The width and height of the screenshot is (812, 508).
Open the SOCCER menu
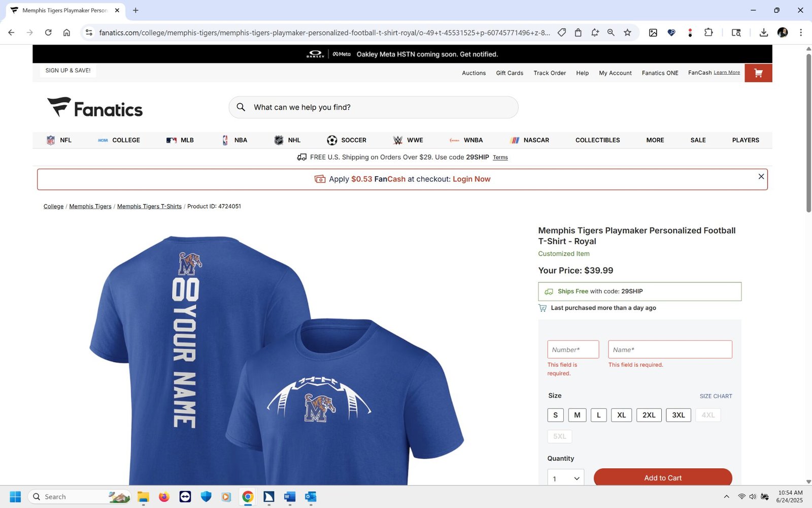pyautogui.click(x=347, y=140)
